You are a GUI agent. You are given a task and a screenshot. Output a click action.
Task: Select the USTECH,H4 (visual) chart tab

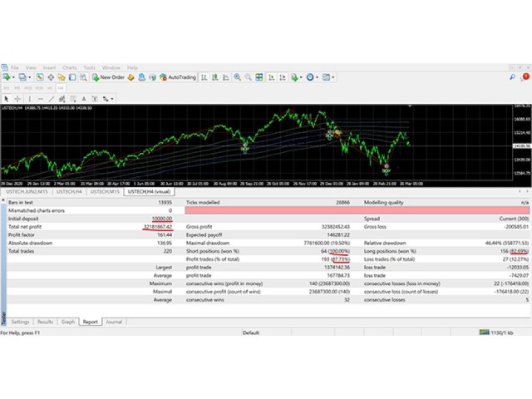tap(149, 192)
